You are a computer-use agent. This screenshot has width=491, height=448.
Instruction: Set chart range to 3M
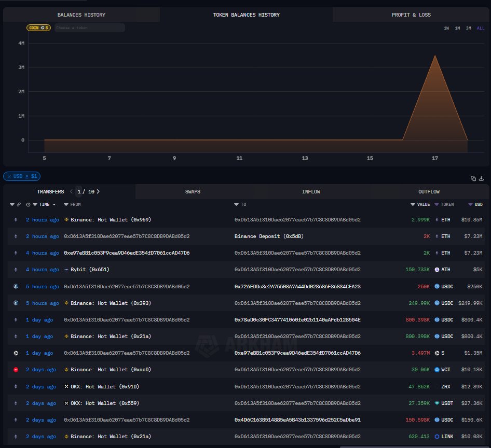tap(468, 28)
